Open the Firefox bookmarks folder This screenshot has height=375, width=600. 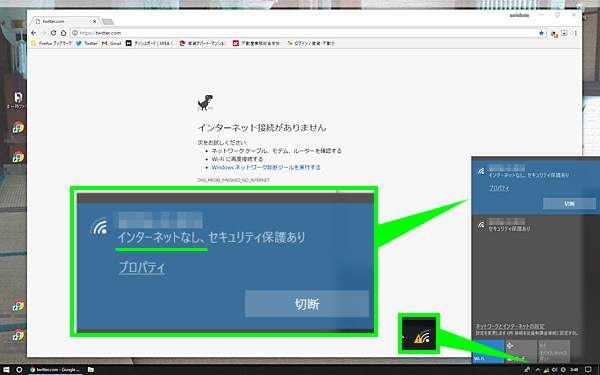(52, 44)
